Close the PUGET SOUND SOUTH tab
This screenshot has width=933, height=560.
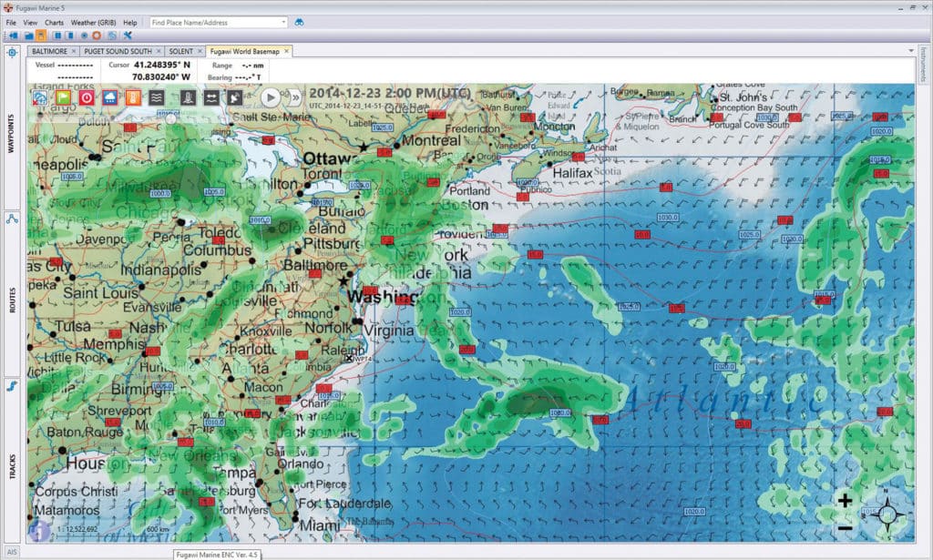(159, 51)
